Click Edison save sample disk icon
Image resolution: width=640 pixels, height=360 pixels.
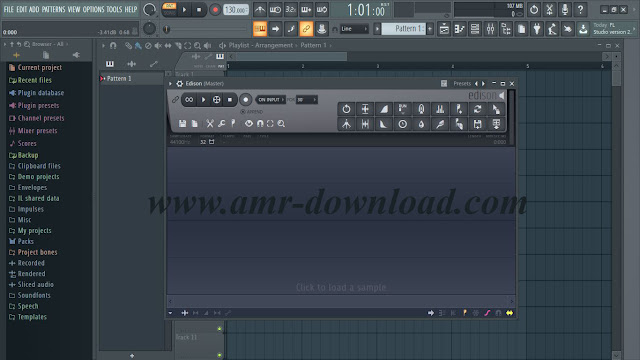182,123
